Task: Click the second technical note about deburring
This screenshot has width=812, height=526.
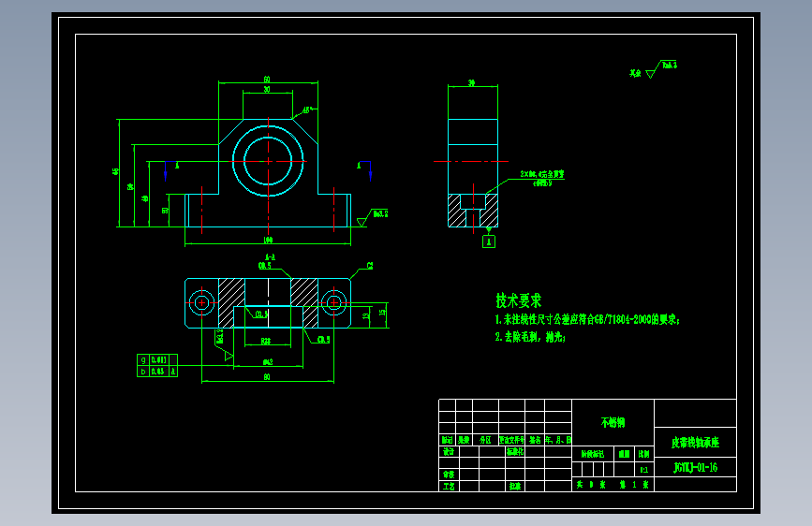Action: tap(530, 337)
